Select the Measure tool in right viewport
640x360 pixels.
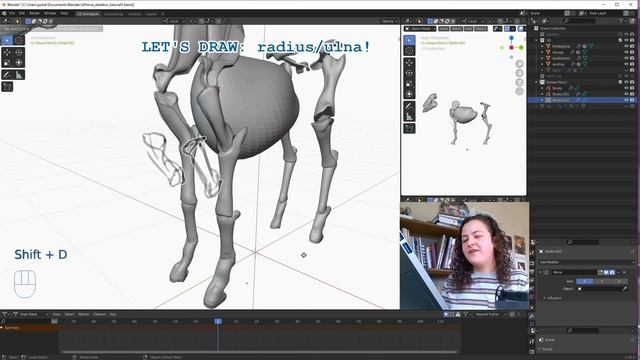tap(409, 117)
